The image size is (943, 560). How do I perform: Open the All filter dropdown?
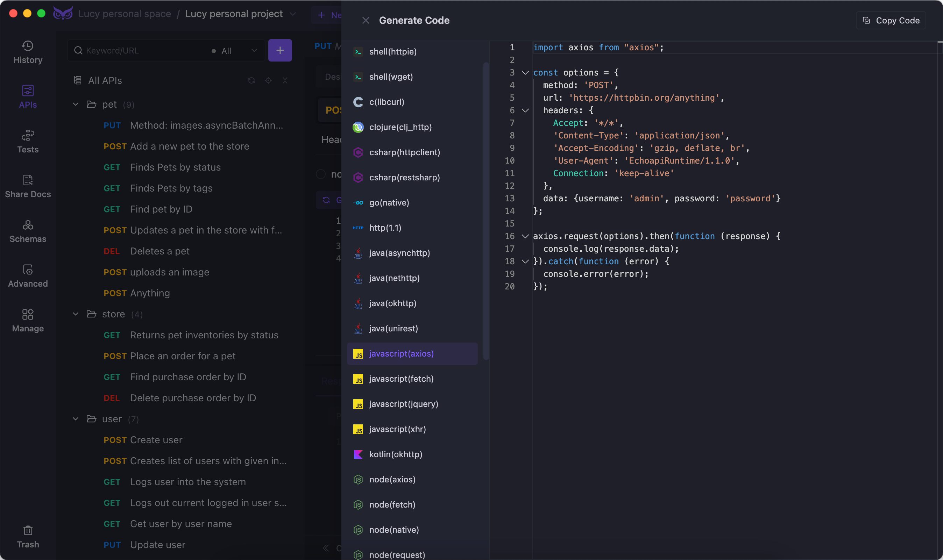(x=234, y=51)
